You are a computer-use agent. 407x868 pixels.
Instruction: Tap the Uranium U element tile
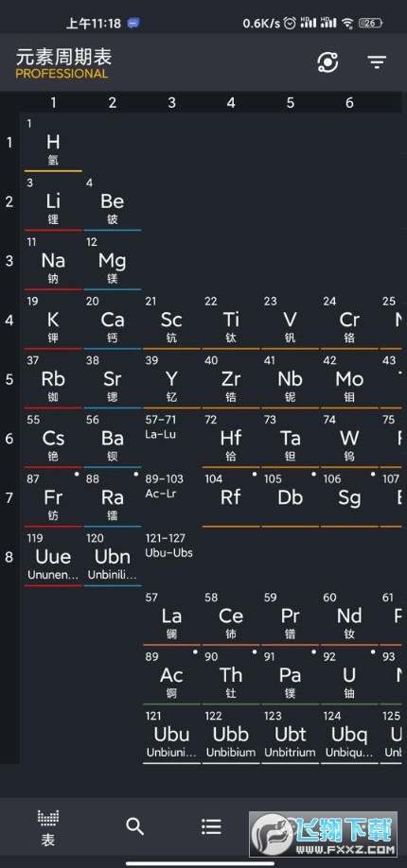coord(349,676)
